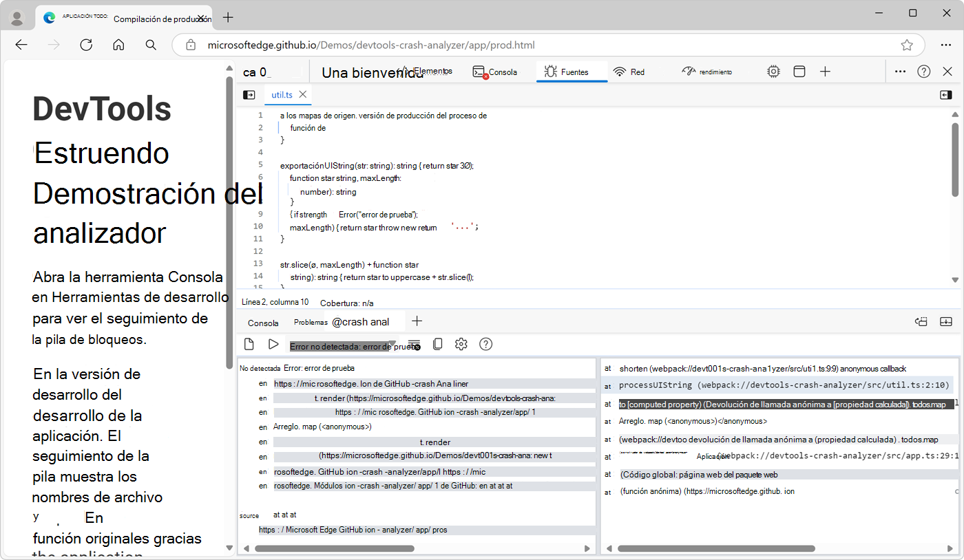This screenshot has height=560, width=964.
Task: Open the Elementos tool tab
Action: pos(426,72)
